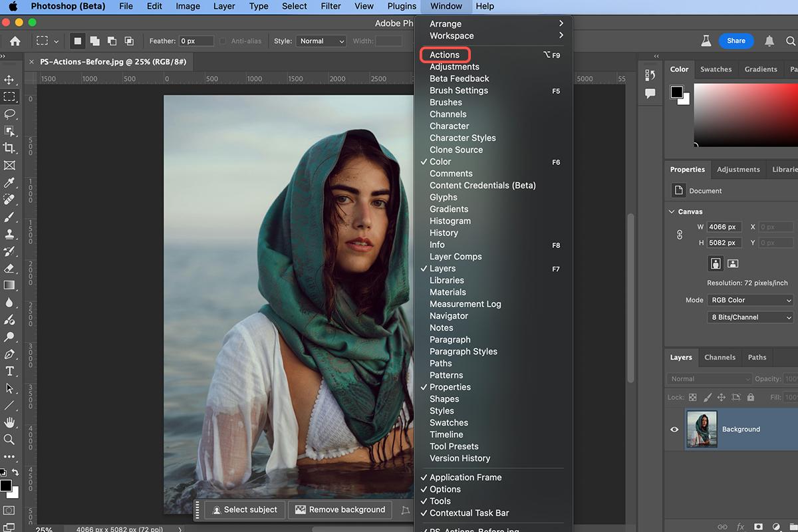Screen dimensions: 798x532
Task: Hide the Background layer with eye icon
Action: pos(674,430)
